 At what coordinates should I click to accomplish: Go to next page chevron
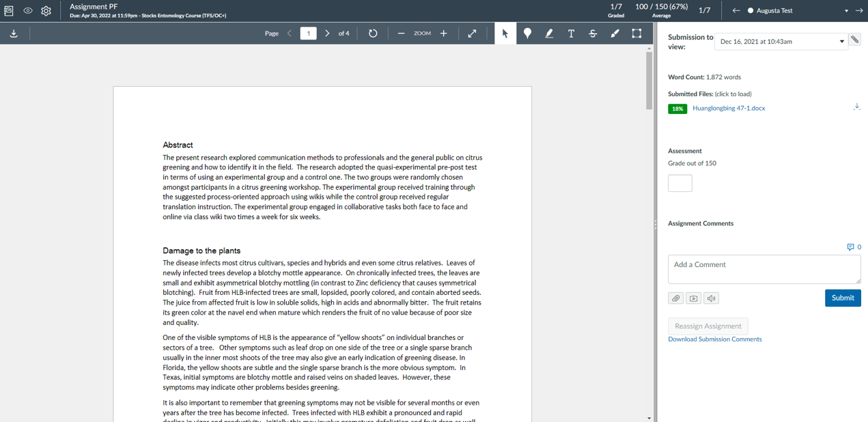(x=327, y=33)
